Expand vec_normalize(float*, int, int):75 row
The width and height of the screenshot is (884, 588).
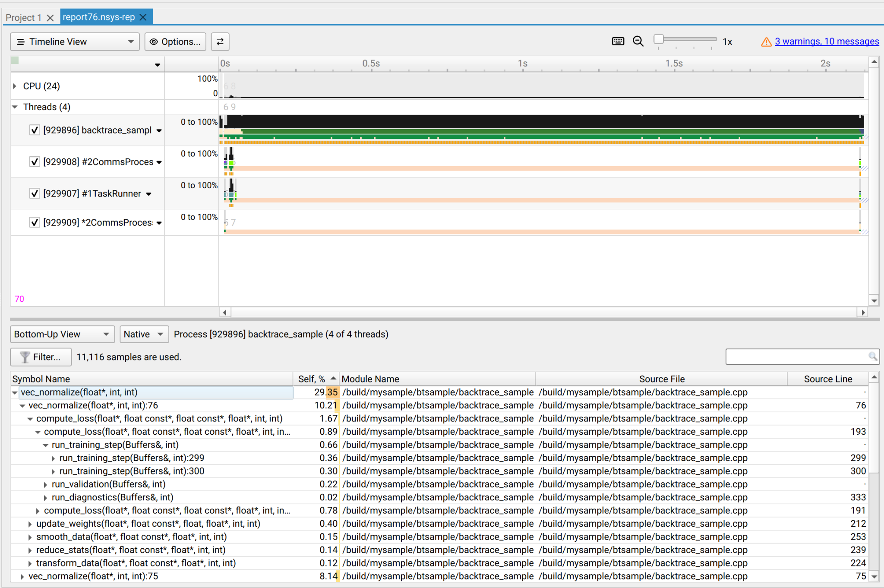[22, 577]
